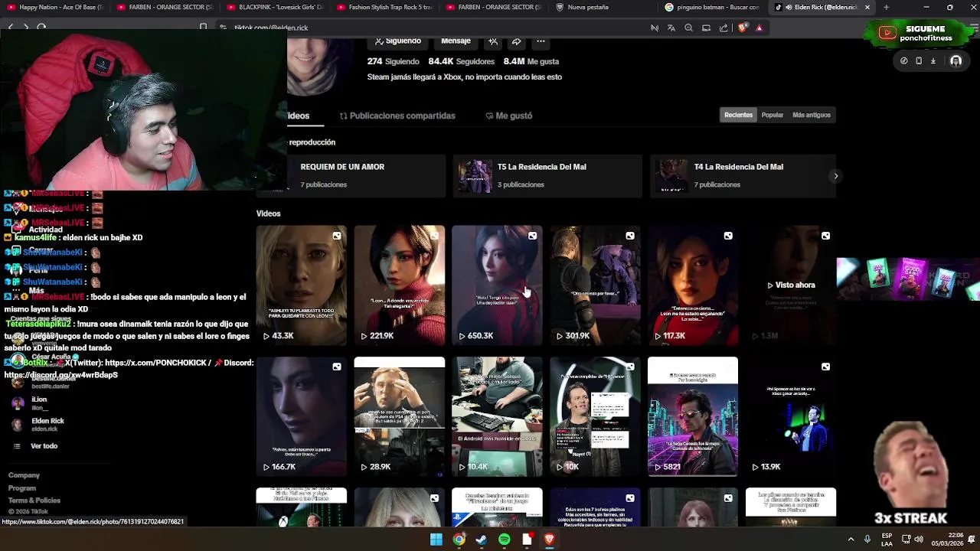Switch to the pinguino batman search tab
The height and width of the screenshot is (551, 980).
712,7
